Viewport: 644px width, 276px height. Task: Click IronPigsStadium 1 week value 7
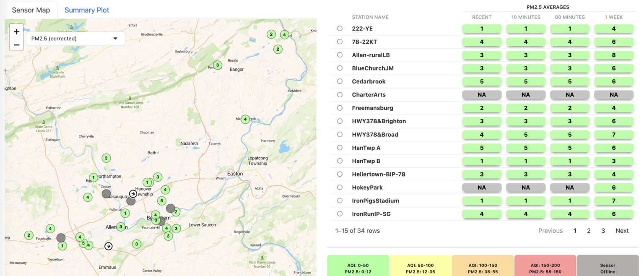614,200
